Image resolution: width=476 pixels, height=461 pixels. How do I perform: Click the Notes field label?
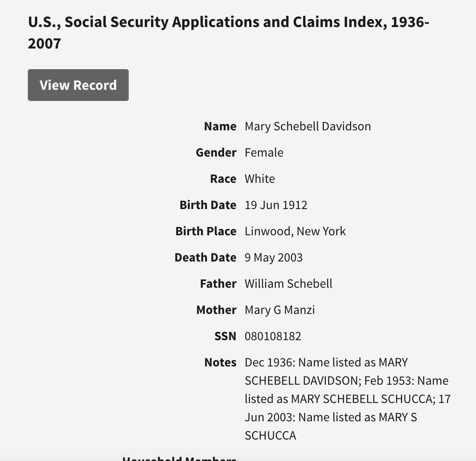click(220, 362)
